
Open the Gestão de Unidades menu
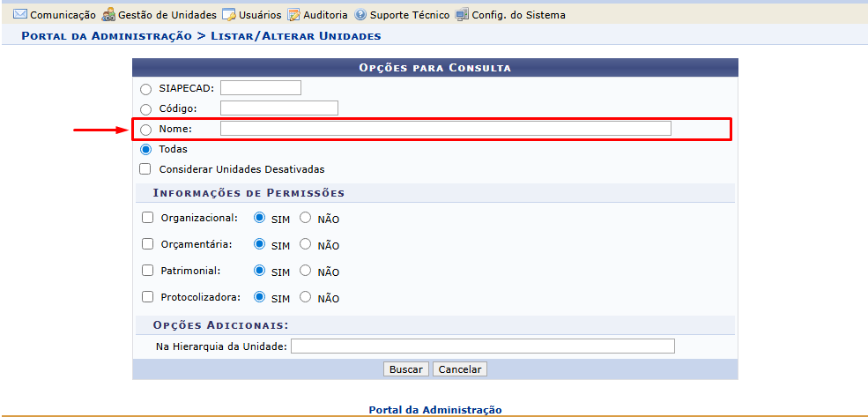167,15
